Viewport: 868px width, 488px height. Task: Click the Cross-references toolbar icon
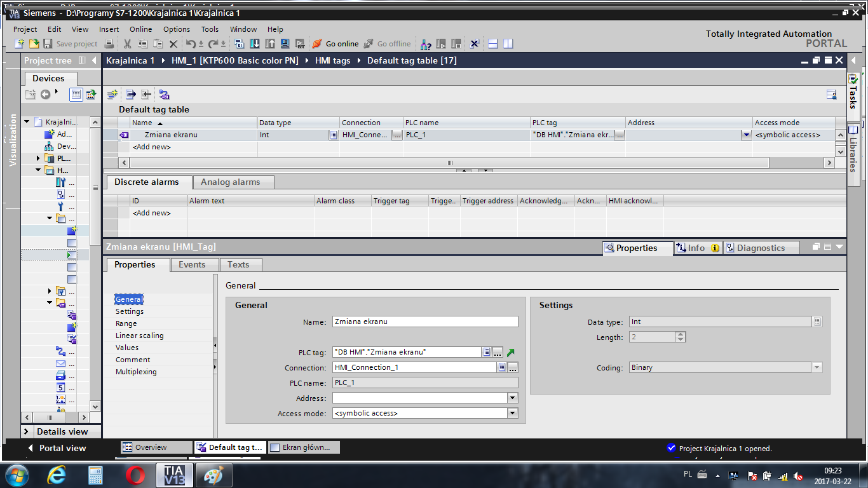[474, 44]
